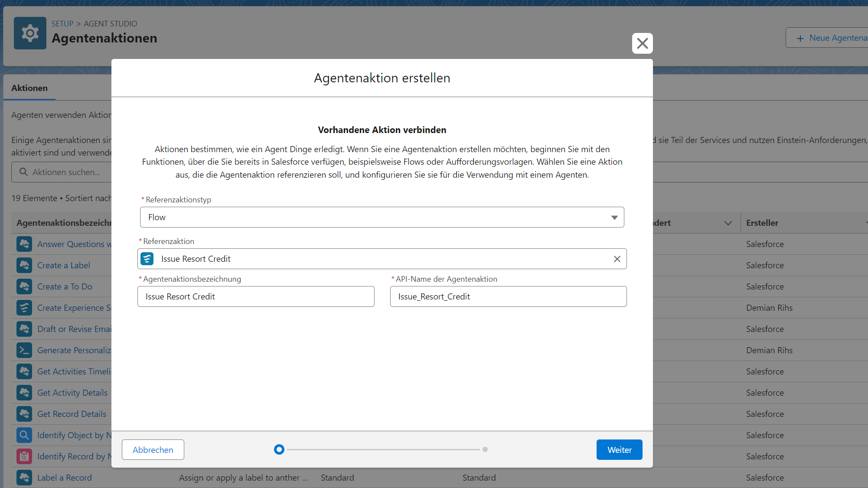Click the Create Experience flow icon
Screen dimensions: 868x488
click(x=24, y=308)
